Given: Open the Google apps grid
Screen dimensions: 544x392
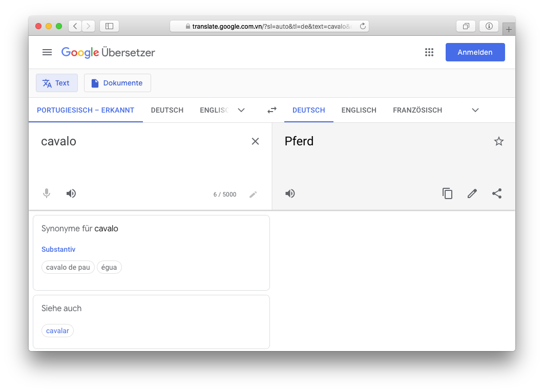Looking at the screenshot, I should point(429,52).
